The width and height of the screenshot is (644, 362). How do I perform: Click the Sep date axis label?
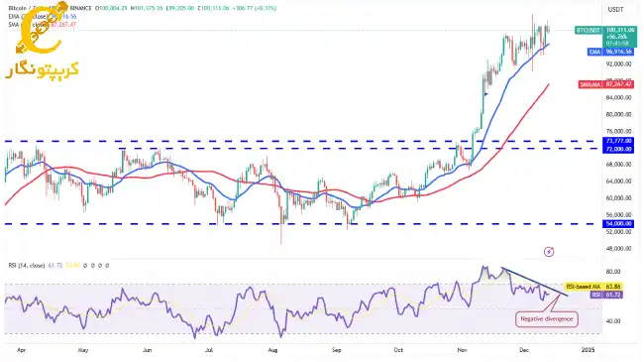[337, 350]
